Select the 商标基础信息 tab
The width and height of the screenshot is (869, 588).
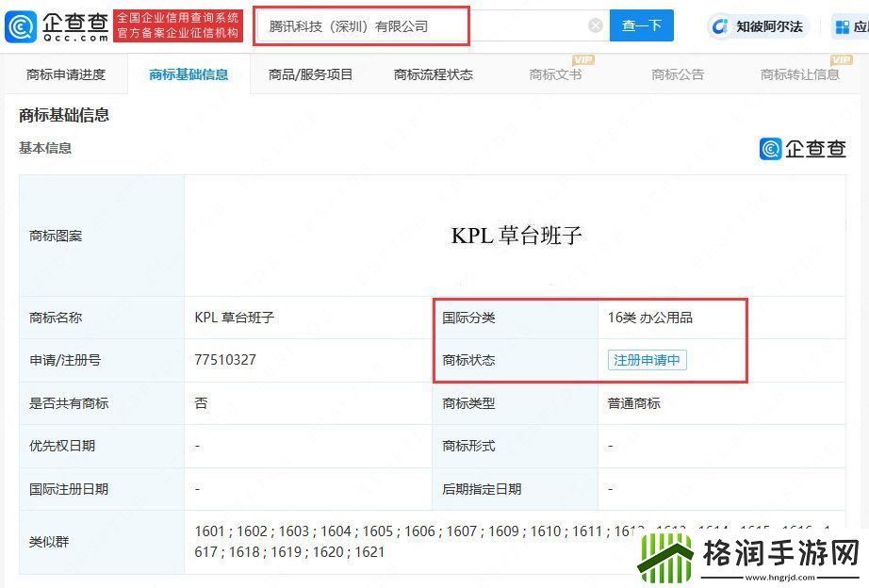tap(189, 74)
